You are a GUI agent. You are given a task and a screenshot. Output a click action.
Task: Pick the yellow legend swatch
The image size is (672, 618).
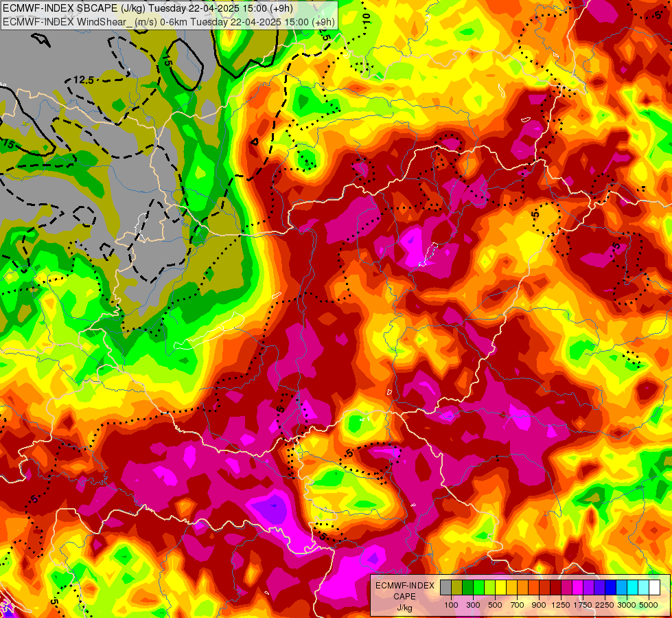501,587
